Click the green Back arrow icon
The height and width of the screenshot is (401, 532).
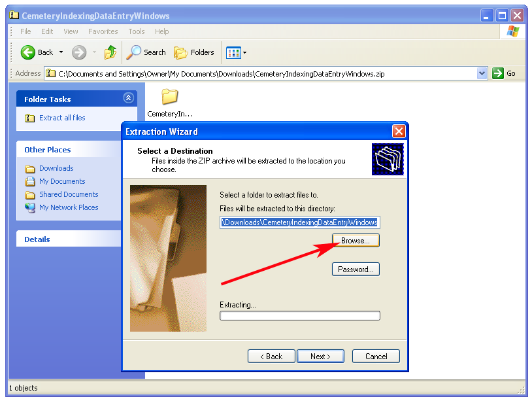[x=28, y=52]
